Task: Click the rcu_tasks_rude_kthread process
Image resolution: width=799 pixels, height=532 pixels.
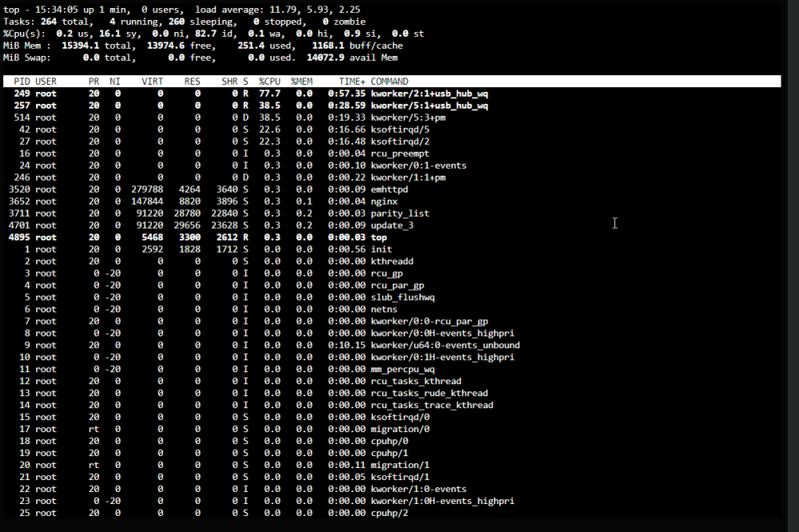Action: (x=429, y=393)
